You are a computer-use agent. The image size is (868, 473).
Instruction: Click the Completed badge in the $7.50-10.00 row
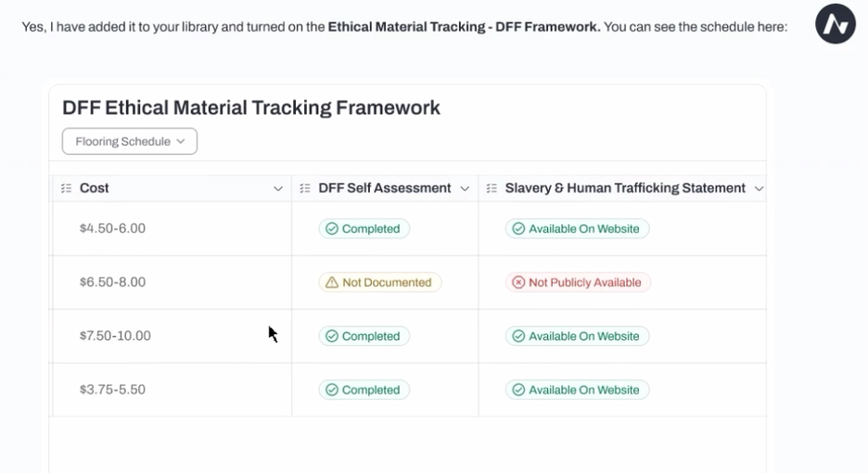(364, 336)
